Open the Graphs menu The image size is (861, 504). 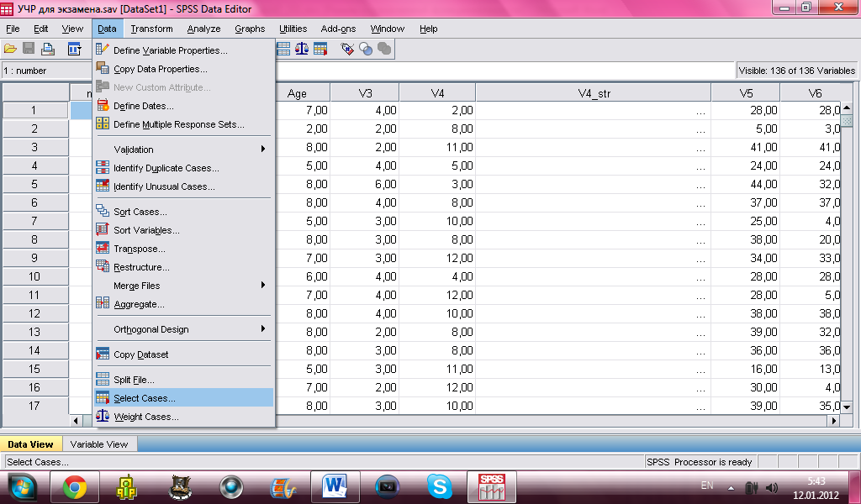coord(250,29)
